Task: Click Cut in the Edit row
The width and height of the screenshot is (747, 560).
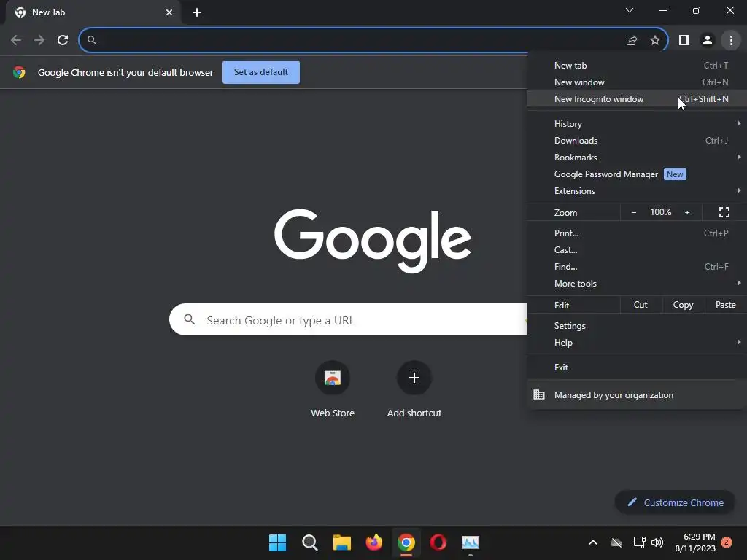Action: pos(640,305)
